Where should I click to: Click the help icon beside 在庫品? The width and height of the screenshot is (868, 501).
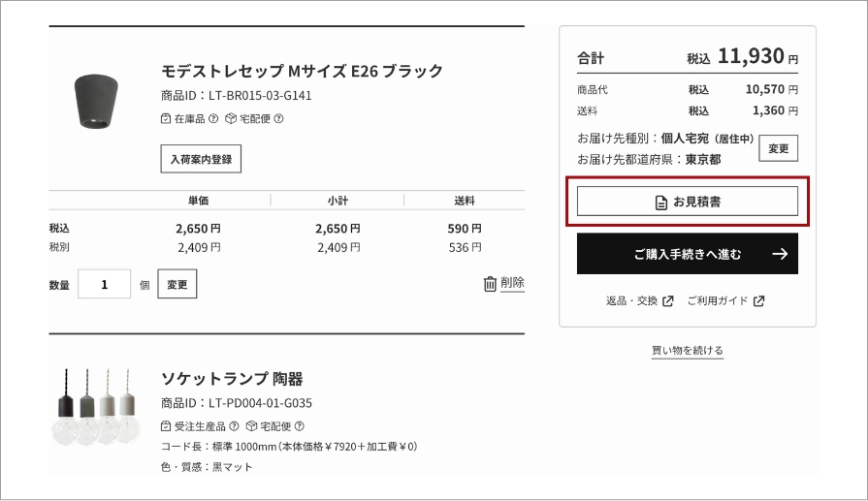click(x=213, y=119)
